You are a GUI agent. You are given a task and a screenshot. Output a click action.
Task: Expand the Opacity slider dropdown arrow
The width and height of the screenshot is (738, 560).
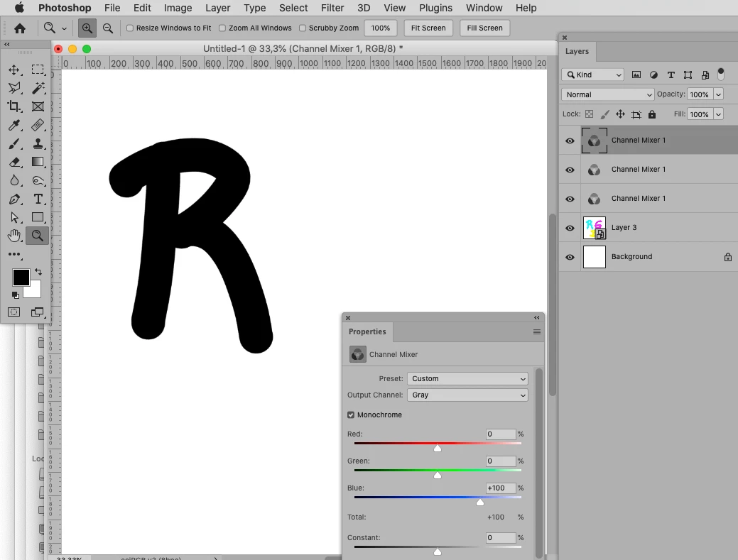(x=718, y=94)
